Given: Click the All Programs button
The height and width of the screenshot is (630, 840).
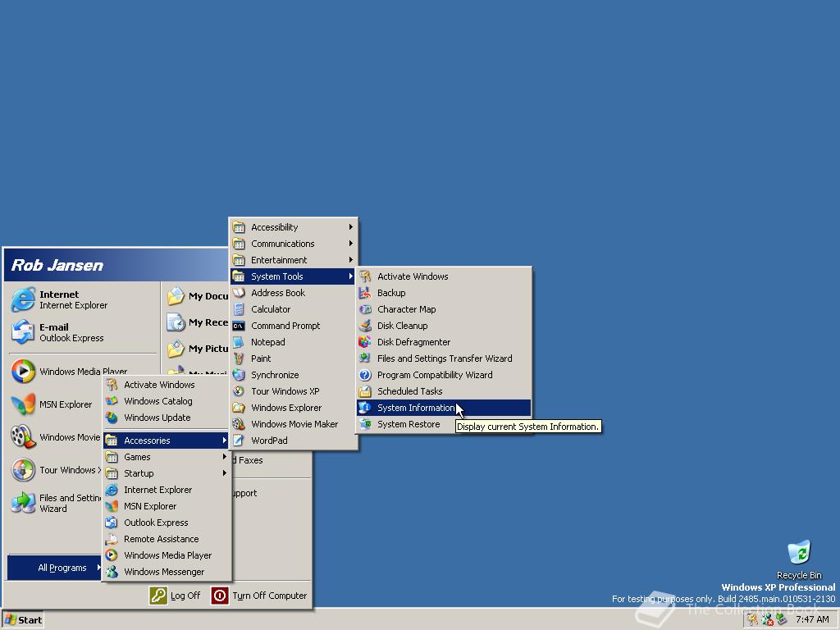Looking at the screenshot, I should (55, 568).
